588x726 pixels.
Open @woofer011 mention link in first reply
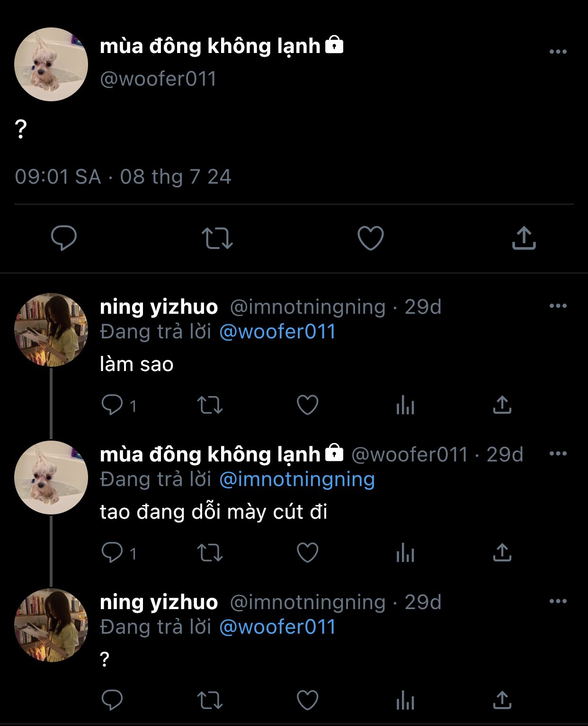277,331
